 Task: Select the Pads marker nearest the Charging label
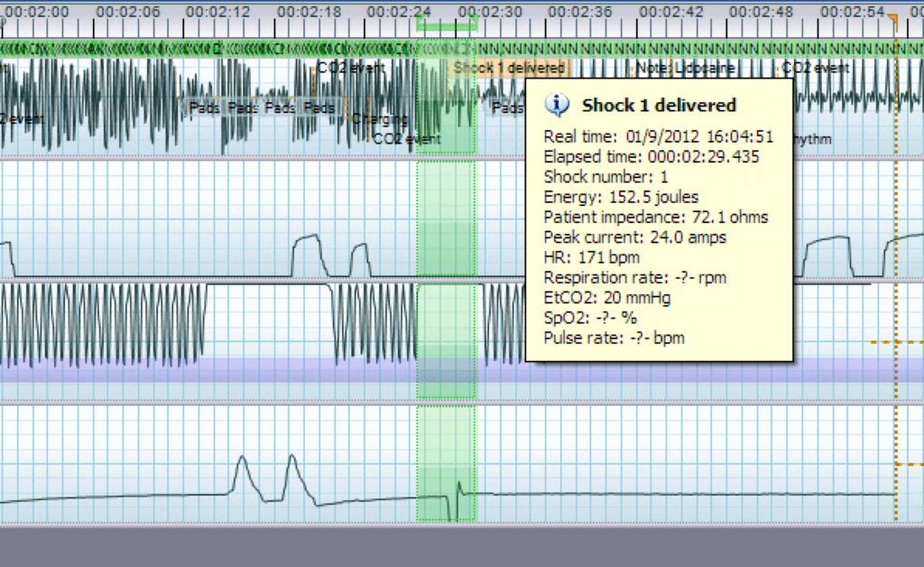[319, 107]
